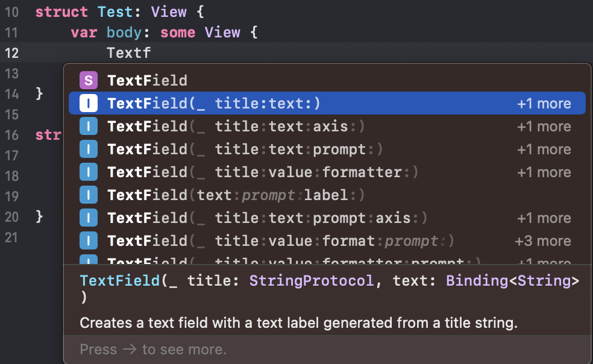Click 'Press → to see more' hint
The height and width of the screenshot is (364, 593).
(x=153, y=349)
